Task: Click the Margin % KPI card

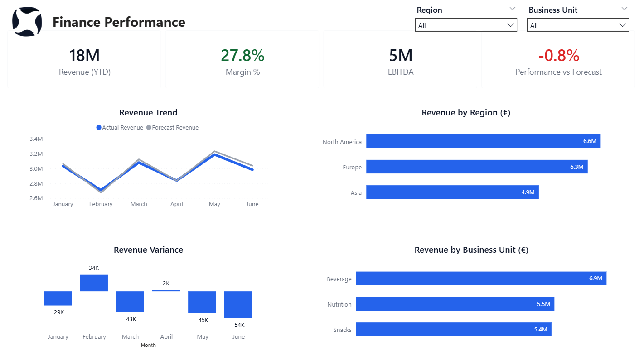Action: 242,60
